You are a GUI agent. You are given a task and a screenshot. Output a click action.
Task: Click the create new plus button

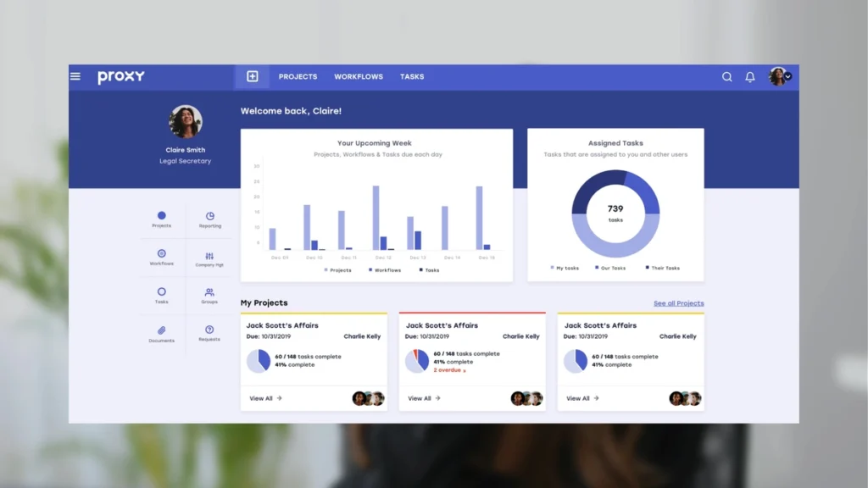point(251,75)
